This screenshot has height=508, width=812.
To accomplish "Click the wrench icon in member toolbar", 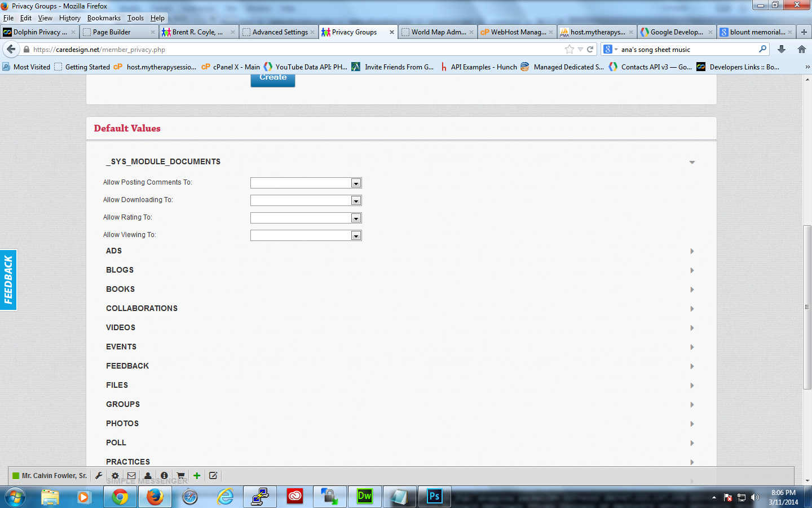I will click(x=99, y=476).
